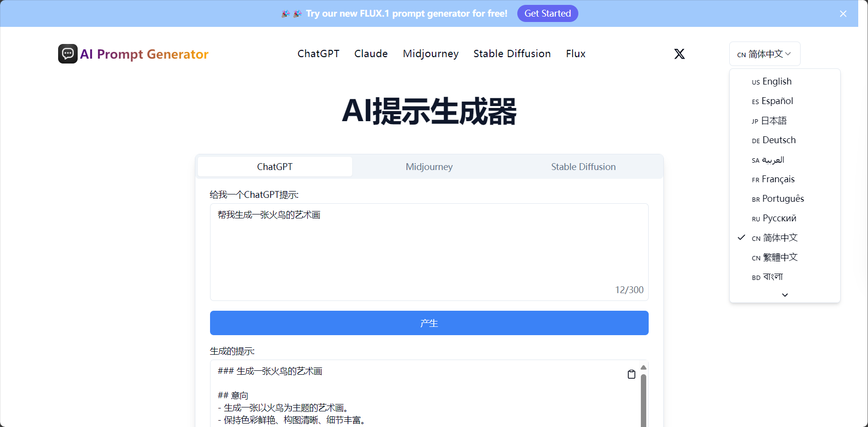This screenshot has width=868, height=427.
Task: Switch to Stable Diffusion generator tab
Action: coord(583,167)
